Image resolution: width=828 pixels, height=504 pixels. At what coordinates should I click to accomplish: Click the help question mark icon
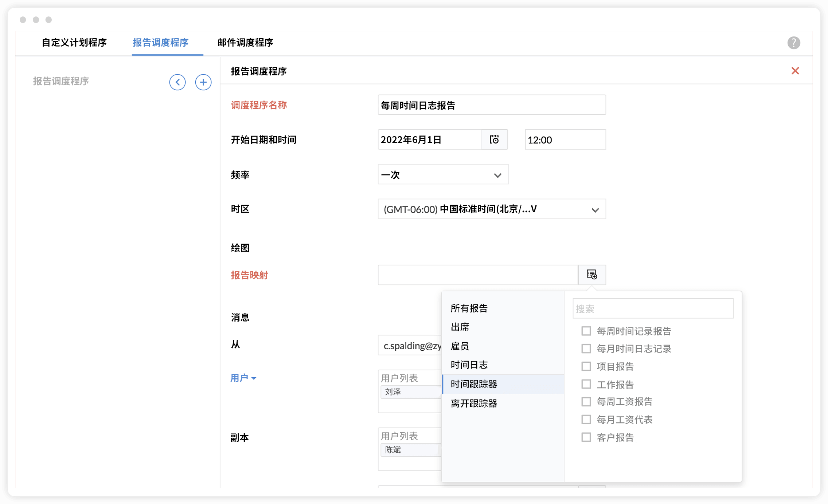point(793,43)
